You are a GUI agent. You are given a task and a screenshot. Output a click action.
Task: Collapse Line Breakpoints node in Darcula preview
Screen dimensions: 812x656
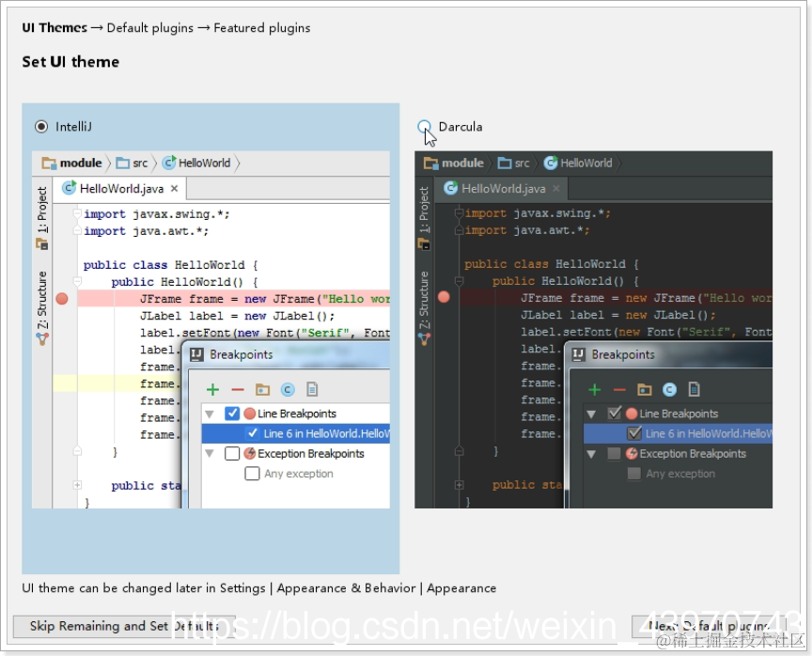(591, 414)
